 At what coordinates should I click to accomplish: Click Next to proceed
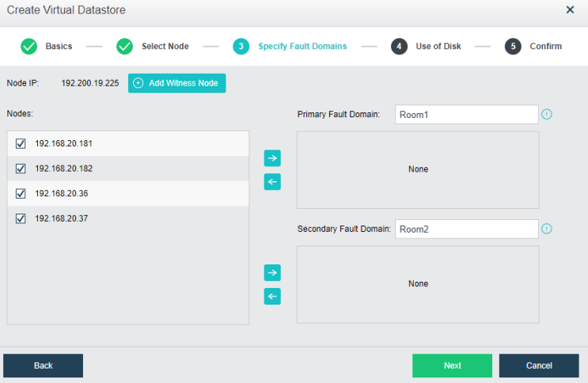tap(452, 366)
